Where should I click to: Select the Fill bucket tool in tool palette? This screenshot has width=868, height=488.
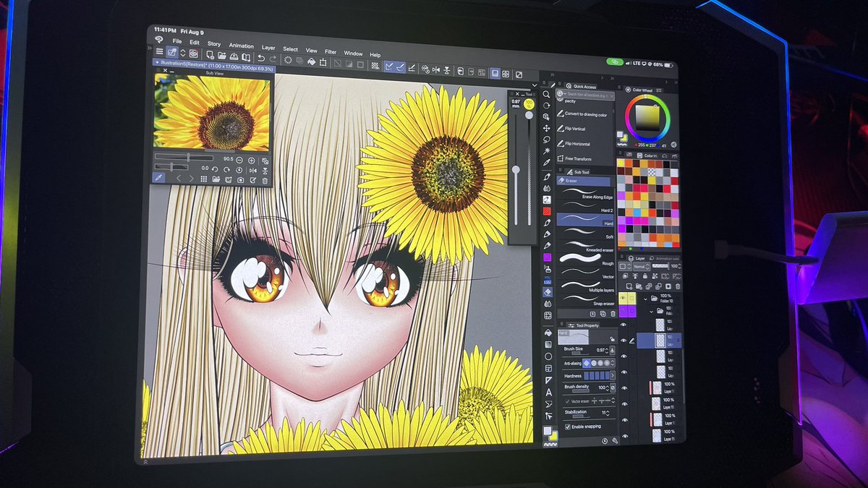pyautogui.click(x=548, y=333)
